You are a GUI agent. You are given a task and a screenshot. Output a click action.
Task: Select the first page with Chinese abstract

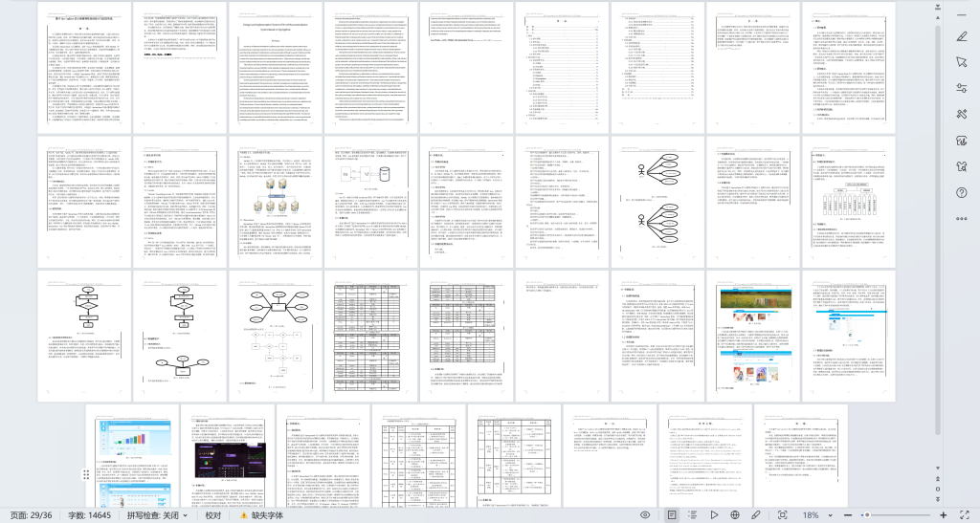click(x=84, y=67)
